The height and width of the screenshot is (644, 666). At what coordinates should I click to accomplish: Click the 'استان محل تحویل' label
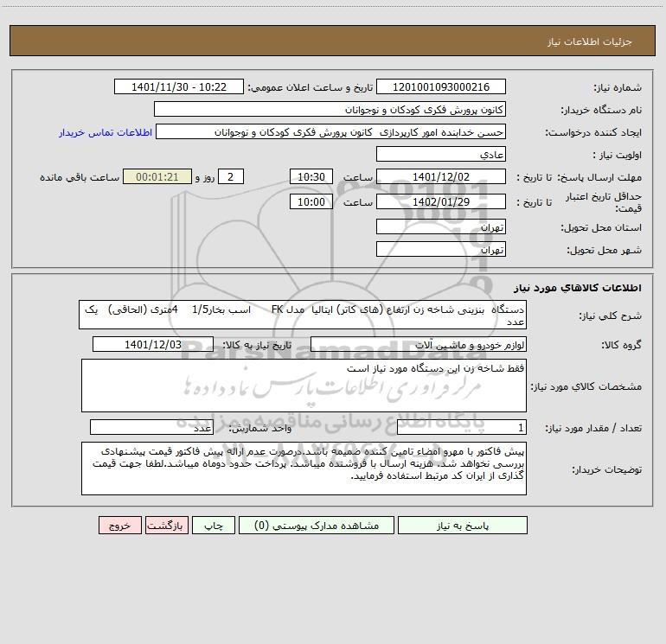601,228
